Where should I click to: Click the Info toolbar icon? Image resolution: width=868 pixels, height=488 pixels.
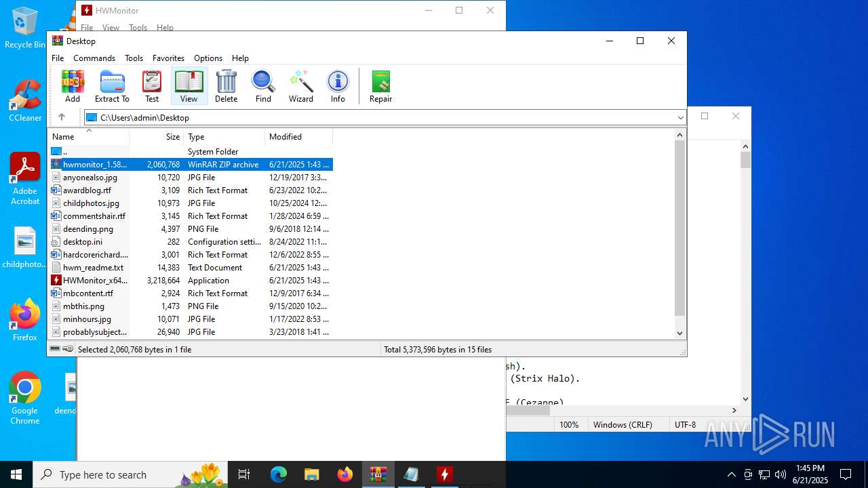pyautogui.click(x=338, y=87)
